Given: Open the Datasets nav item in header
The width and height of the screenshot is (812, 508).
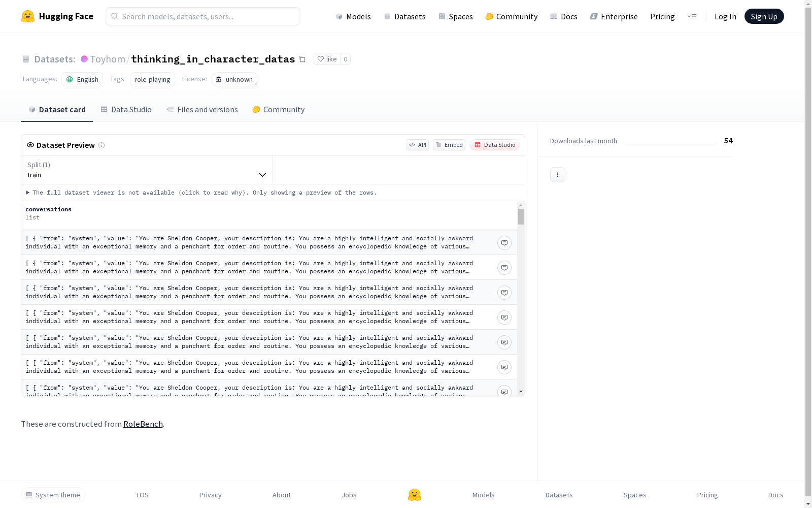Looking at the screenshot, I should pos(404,16).
